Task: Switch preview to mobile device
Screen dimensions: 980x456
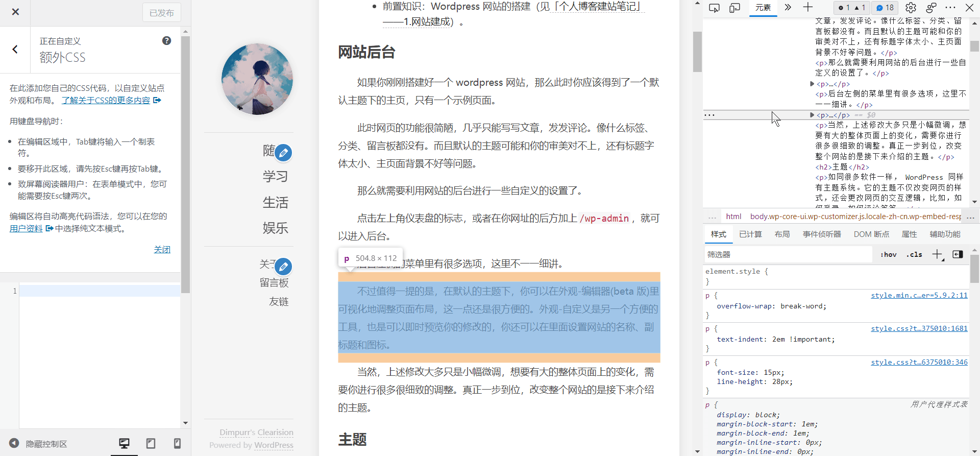Action: [x=177, y=443]
